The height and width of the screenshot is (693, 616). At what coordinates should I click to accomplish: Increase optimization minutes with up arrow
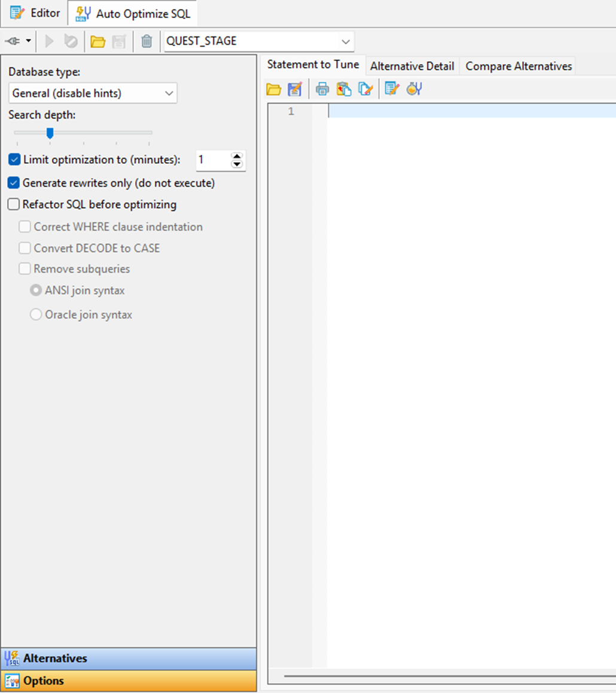[237, 156]
